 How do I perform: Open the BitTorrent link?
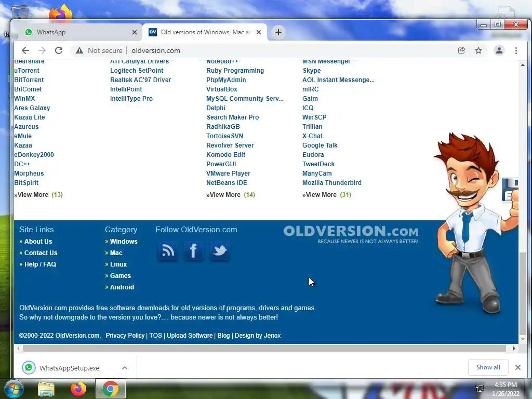(x=29, y=80)
